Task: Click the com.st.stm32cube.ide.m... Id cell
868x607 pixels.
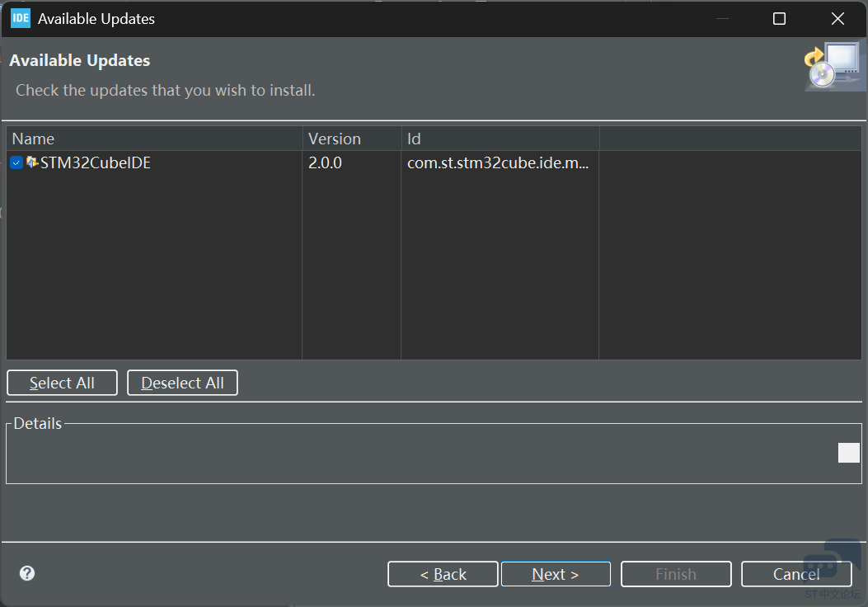Action: click(498, 162)
